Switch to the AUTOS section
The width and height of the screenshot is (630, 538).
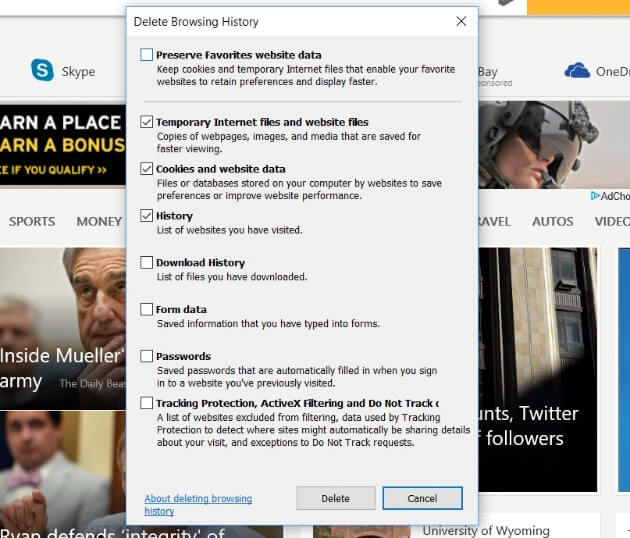pos(552,221)
